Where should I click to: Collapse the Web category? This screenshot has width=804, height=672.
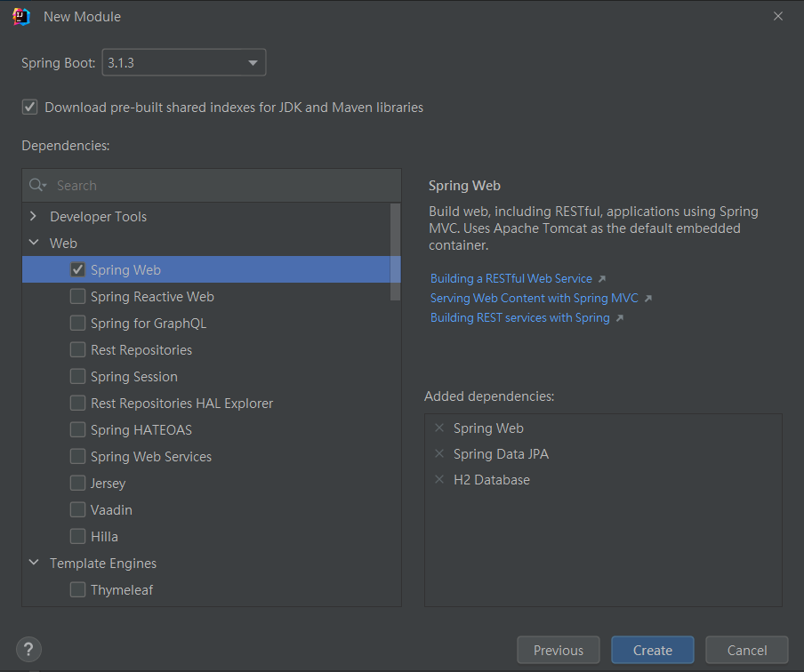point(34,243)
